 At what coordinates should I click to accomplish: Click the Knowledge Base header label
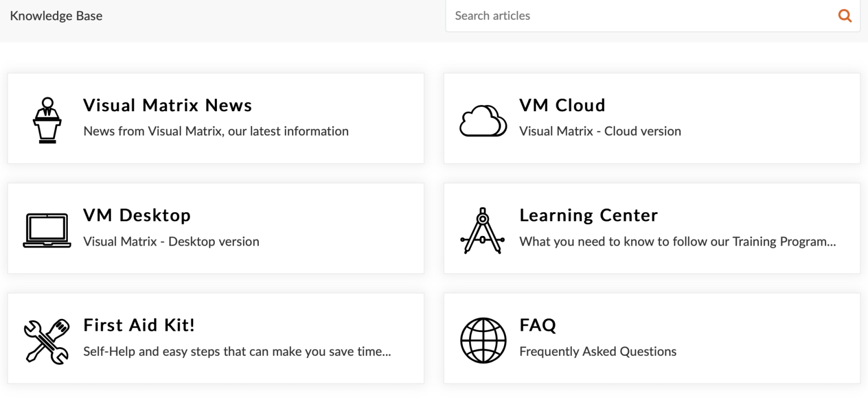(57, 16)
